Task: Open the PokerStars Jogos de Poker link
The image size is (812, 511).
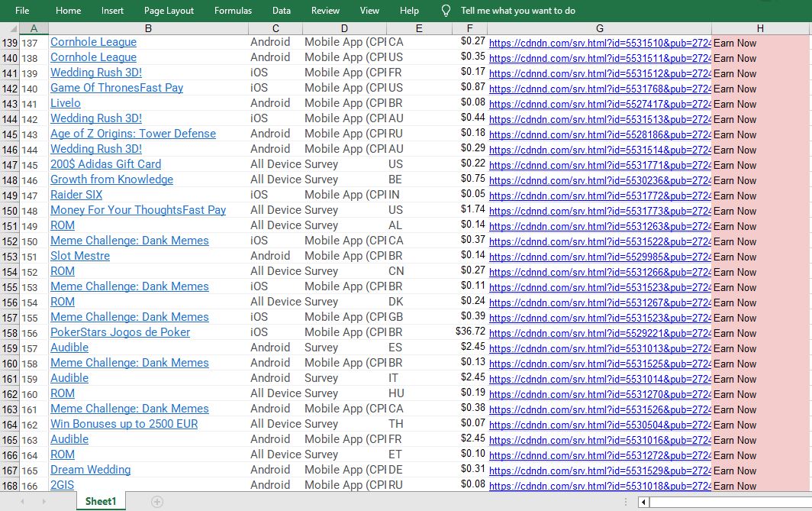Action: click(x=120, y=332)
